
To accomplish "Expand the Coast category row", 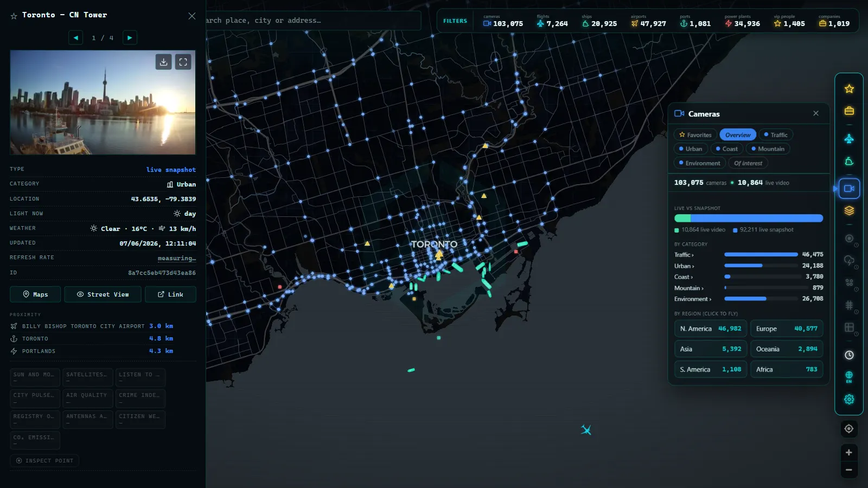I will click(x=748, y=277).
